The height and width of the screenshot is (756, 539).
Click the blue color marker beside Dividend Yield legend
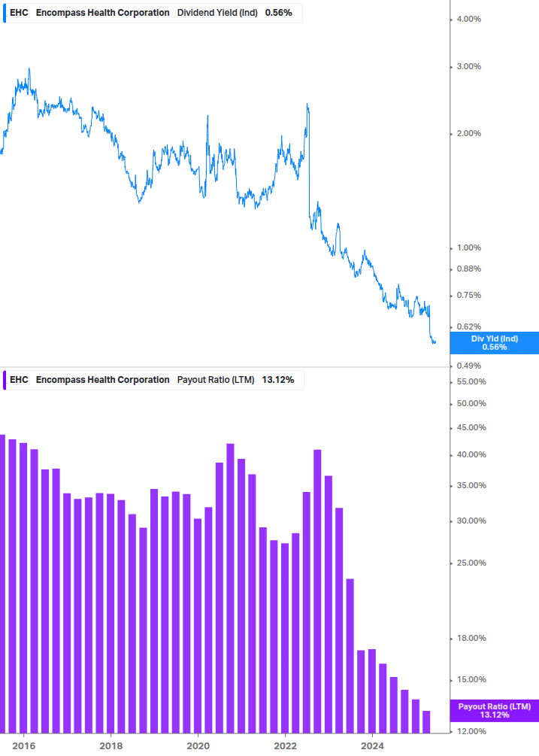tap(5, 13)
